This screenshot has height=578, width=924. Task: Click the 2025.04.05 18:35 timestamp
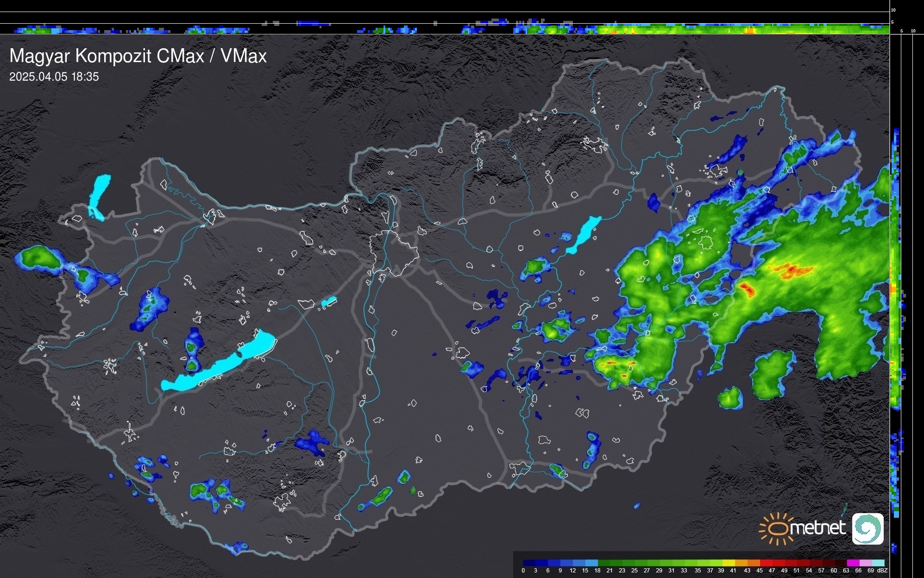(x=54, y=77)
